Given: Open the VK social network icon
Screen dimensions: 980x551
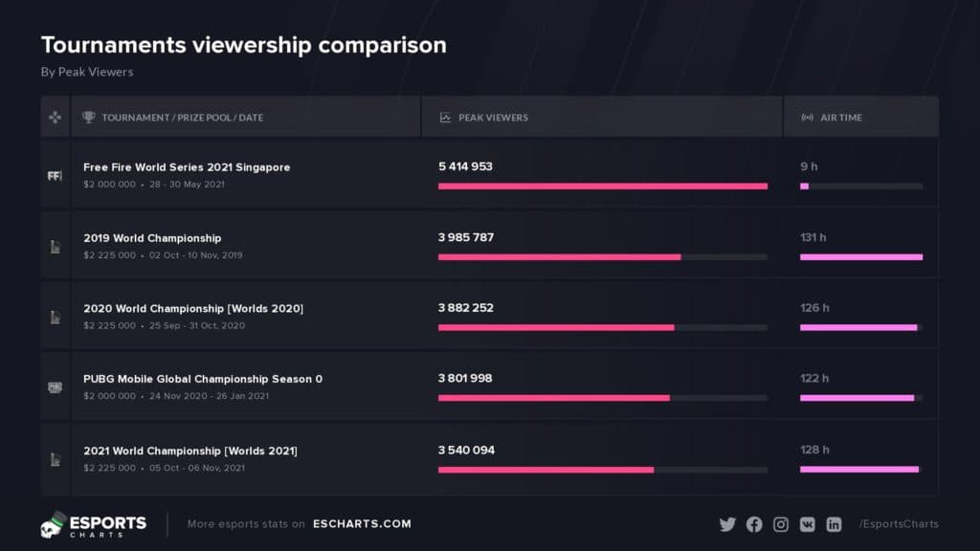Looking at the screenshot, I should [x=807, y=524].
